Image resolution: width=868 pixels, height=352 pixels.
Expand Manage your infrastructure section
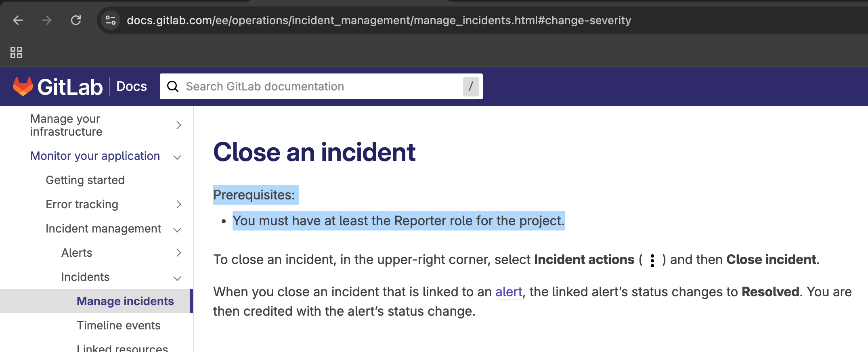(178, 125)
